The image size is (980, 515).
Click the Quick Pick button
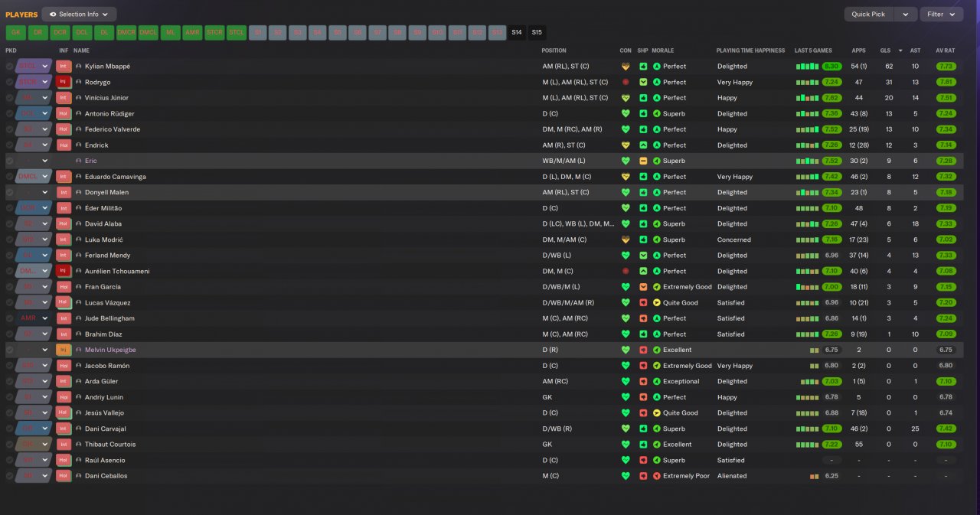pyautogui.click(x=868, y=14)
